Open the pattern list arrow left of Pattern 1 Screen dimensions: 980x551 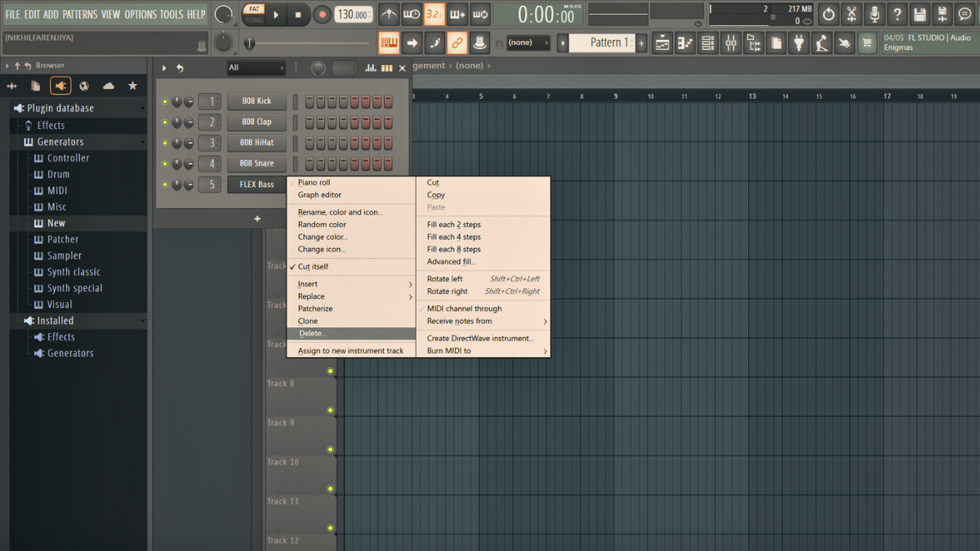coord(562,42)
